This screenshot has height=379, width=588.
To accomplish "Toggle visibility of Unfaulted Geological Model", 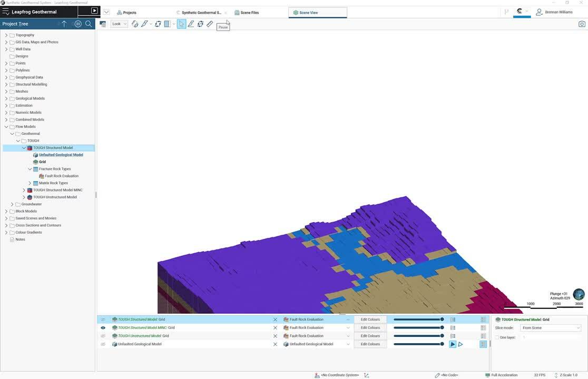I will 103,344.
